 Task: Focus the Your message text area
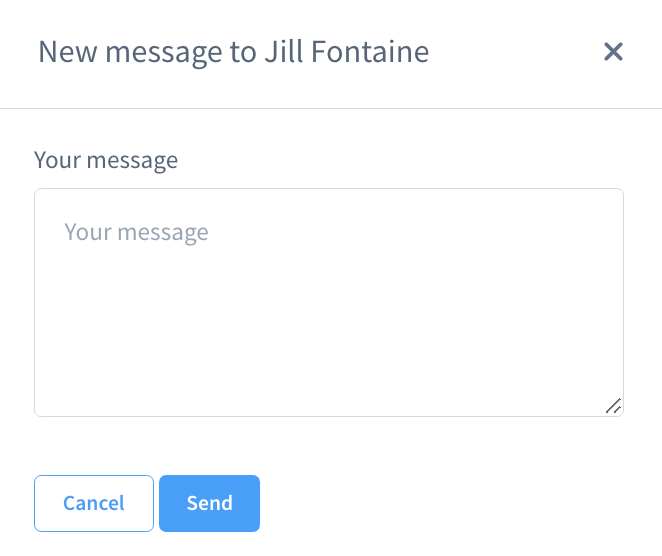coord(329,302)
